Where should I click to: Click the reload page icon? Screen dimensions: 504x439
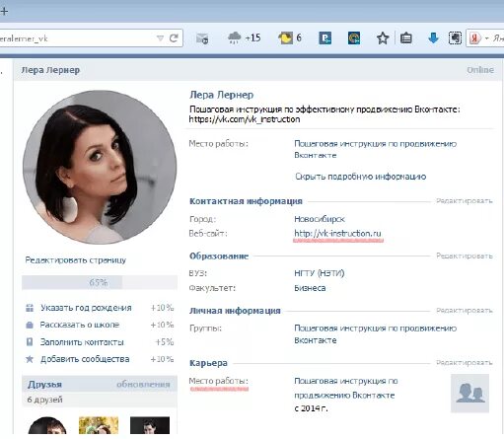tap(174, 38)
